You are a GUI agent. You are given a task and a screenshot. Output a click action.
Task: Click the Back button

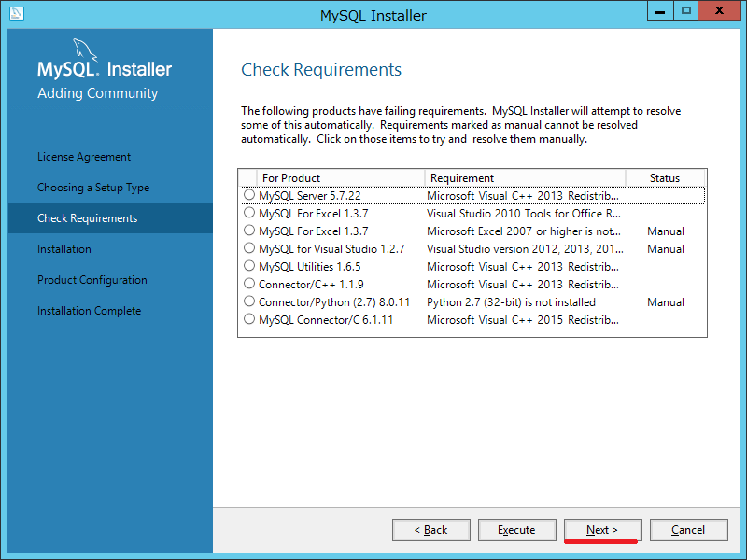[431, 530]
